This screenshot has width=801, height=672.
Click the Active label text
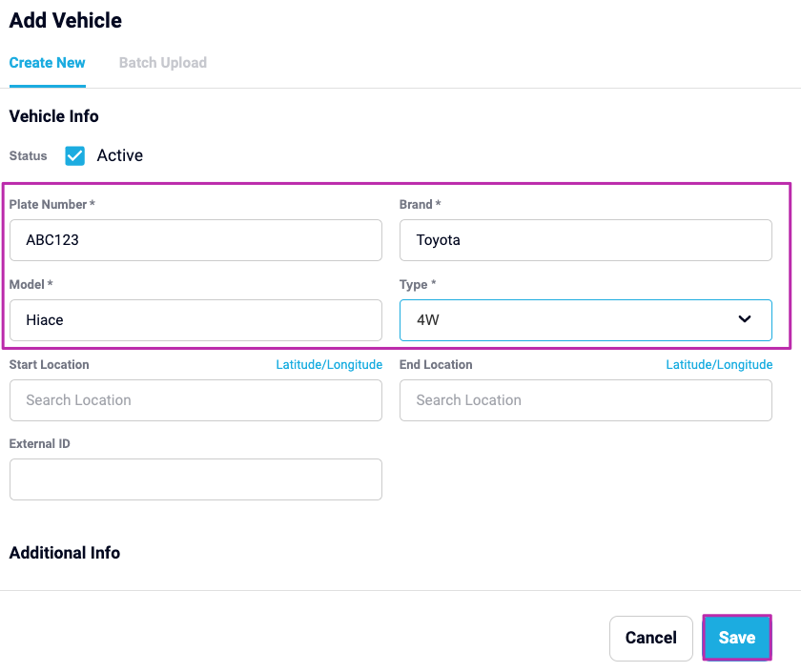click(x=119, y=155)
